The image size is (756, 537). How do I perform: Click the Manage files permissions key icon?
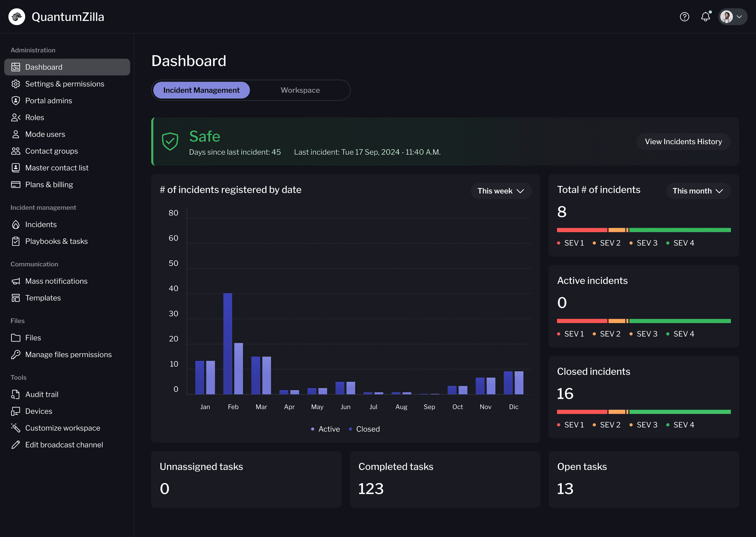click(x=16, y=354)
